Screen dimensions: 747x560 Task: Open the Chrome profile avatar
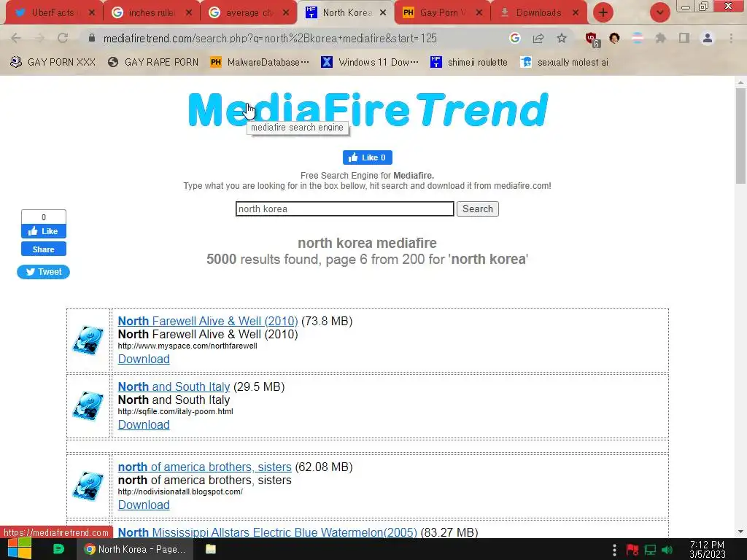pos(708,38)
